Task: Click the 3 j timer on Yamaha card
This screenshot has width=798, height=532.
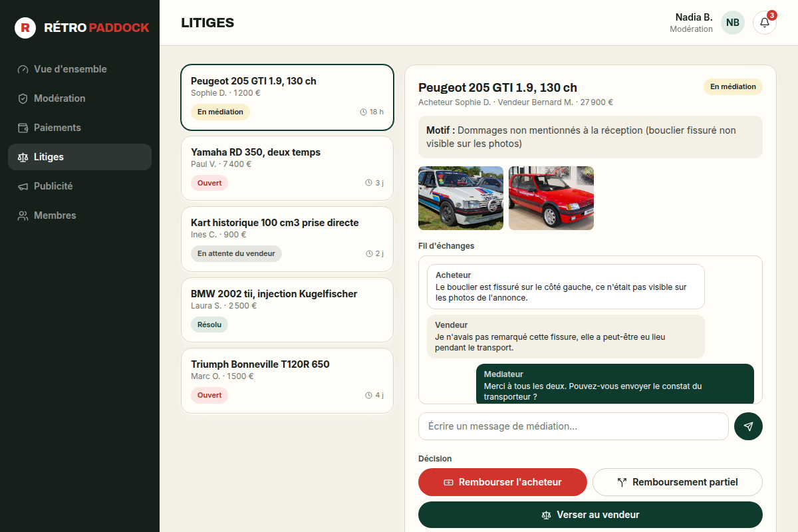Action: [x=374, y=183]
